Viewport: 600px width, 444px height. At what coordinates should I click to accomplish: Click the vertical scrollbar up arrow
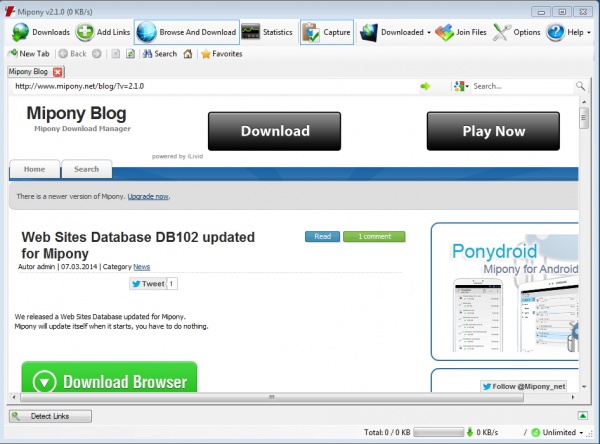(584, 102)
